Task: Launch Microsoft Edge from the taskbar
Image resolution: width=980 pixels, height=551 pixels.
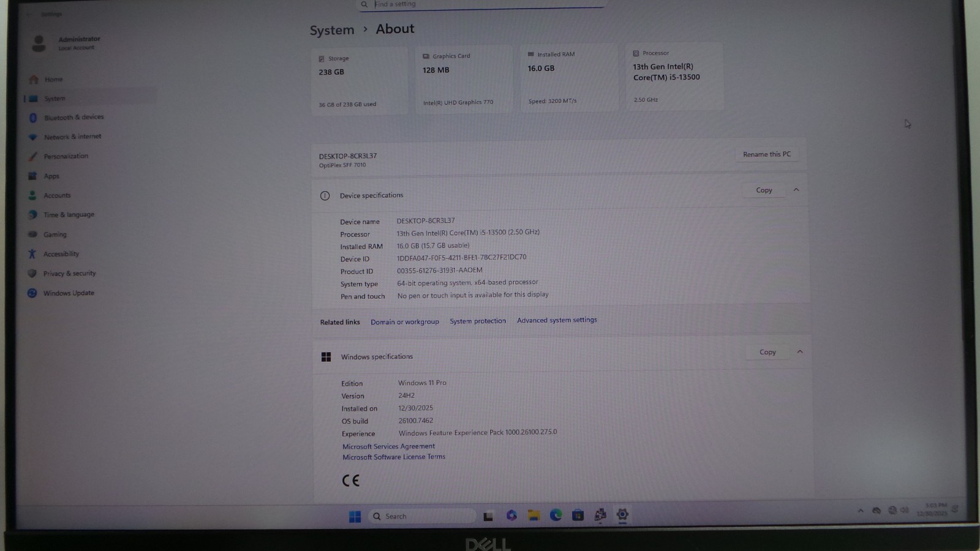Action: pyautogui.click(x=556, y=515)
